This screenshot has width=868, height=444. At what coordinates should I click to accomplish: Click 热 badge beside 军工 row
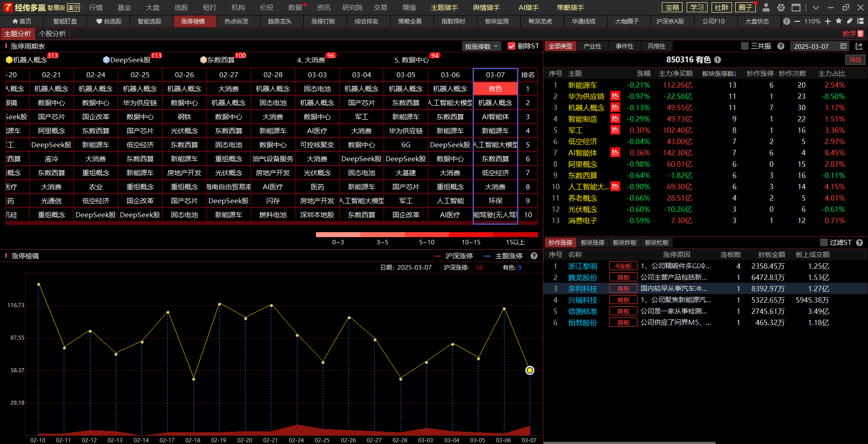(615, 130)
